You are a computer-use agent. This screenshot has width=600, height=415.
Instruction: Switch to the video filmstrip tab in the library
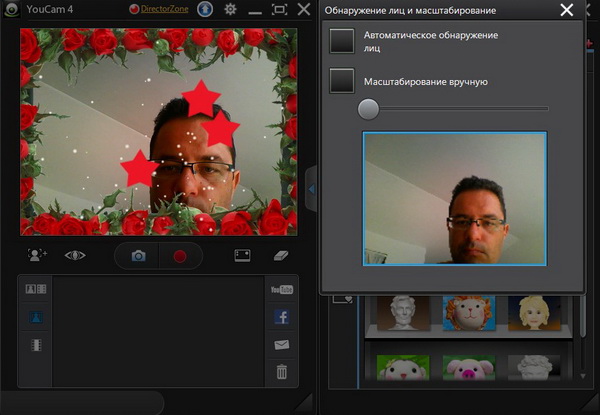[35, 345]
